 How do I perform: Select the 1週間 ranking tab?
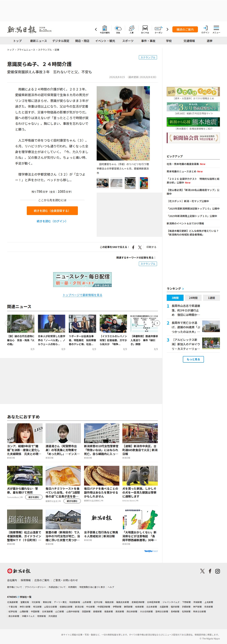(x=211, y=298)
